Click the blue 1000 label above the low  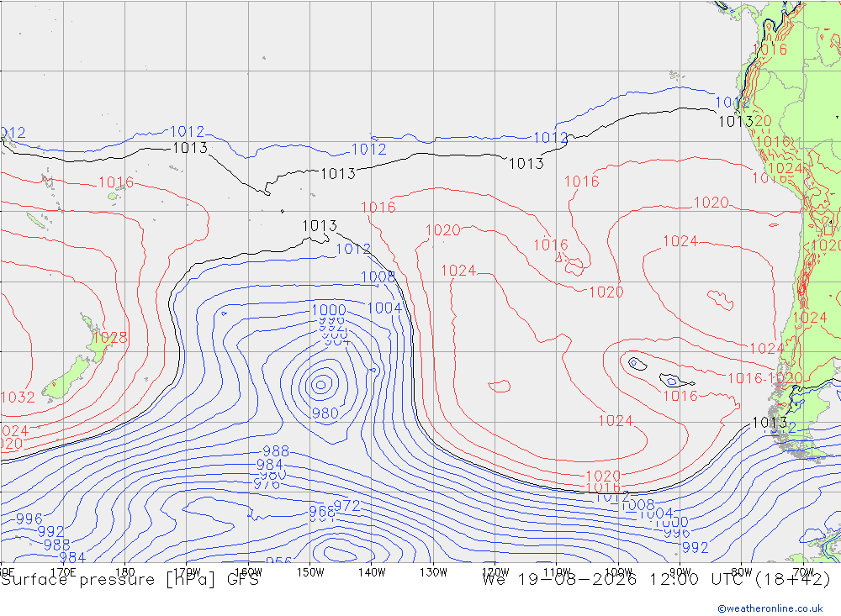click(329, 310)
